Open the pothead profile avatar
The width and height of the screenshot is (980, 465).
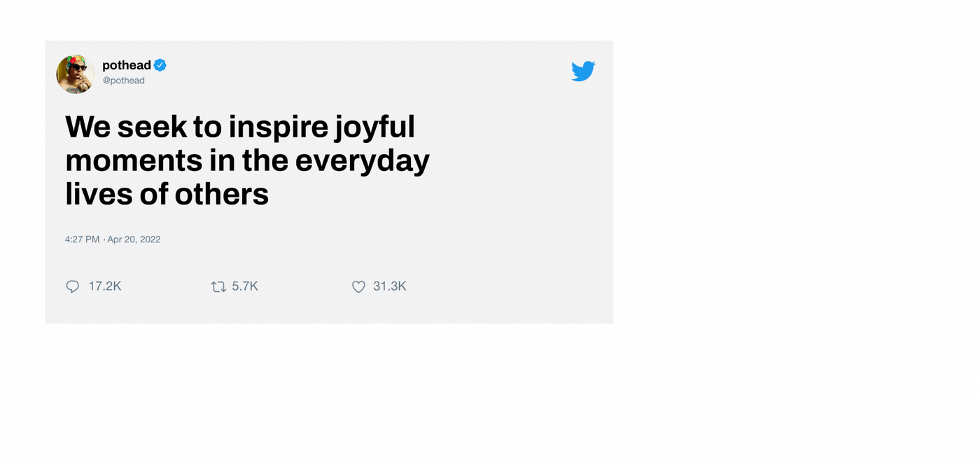tap(76, 74)
